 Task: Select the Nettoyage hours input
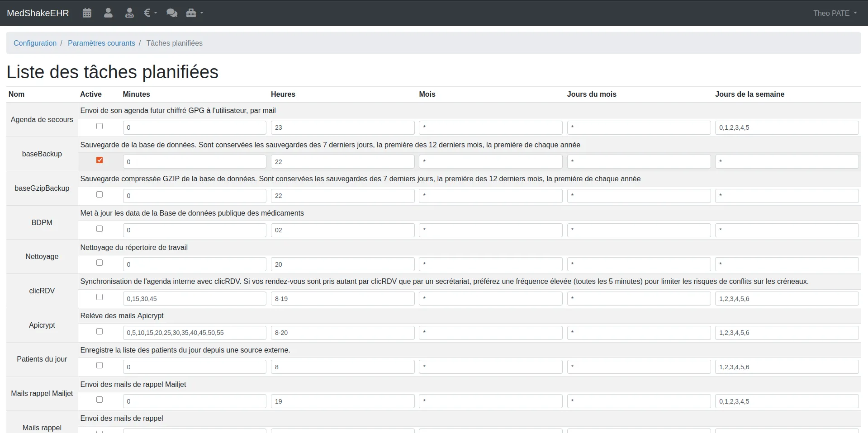point(342,264)
